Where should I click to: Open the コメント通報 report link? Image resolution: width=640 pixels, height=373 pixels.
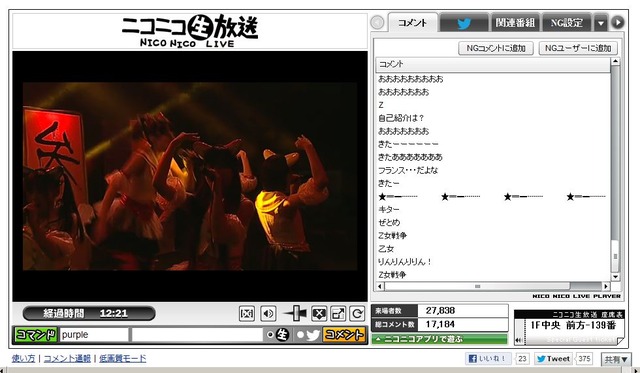(x=67, y=358)
